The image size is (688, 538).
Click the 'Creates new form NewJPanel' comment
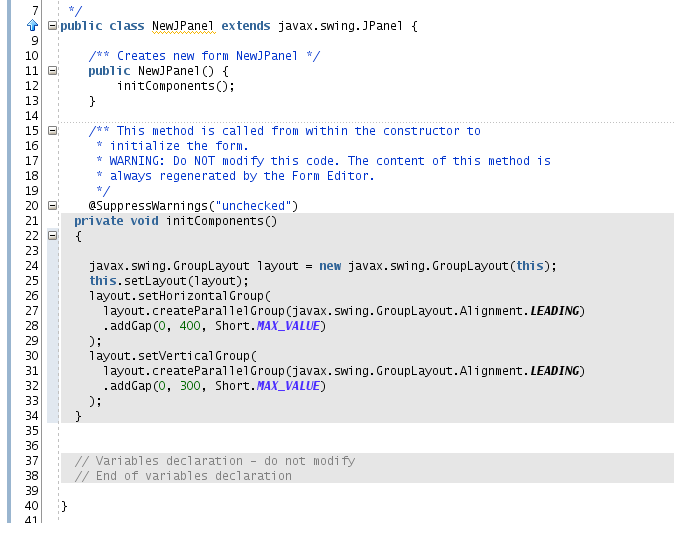click(204, 56)
